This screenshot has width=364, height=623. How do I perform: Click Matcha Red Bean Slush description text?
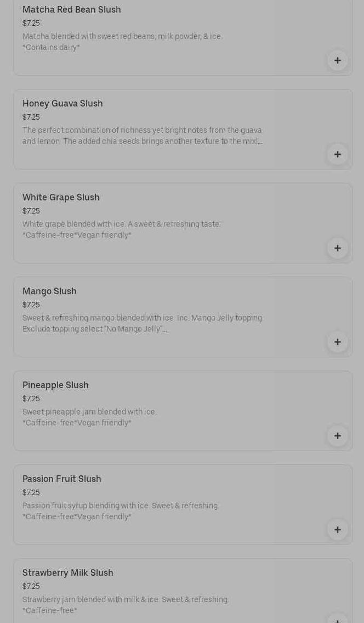pyautogui.click(x=122, y=42)
